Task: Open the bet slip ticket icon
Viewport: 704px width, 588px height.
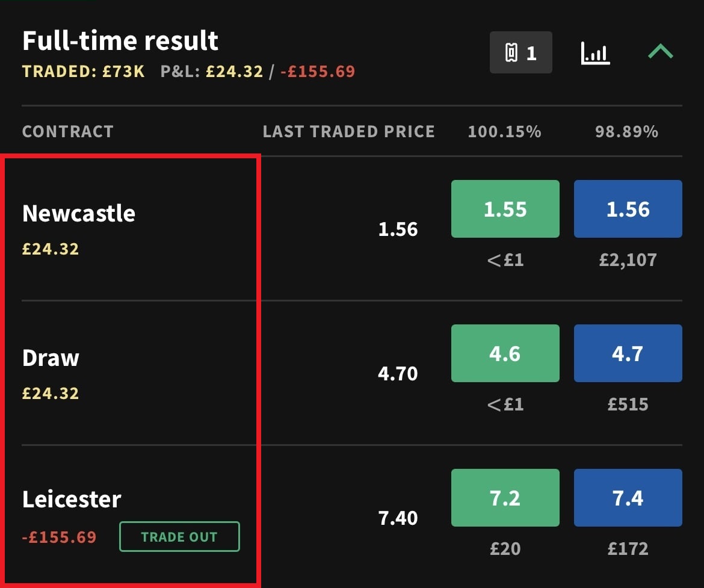Action: pyautogui.click(x=521, y=52)
